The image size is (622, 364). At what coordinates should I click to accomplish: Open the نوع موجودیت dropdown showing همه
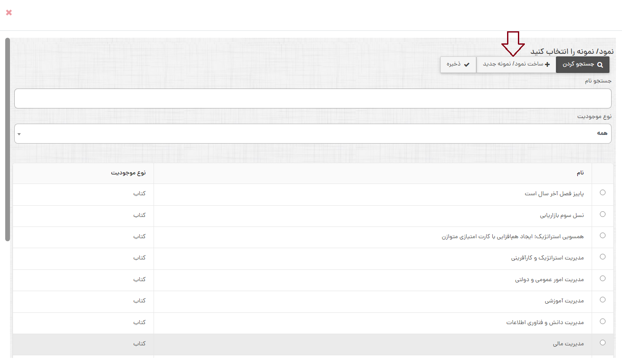313,134
